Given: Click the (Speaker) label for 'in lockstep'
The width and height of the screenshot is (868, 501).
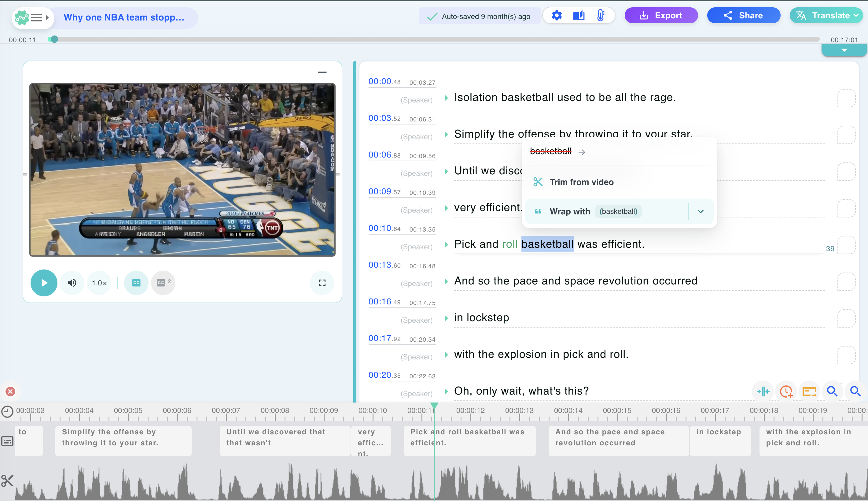Looking at the screenshot, I should click(416, 320).
